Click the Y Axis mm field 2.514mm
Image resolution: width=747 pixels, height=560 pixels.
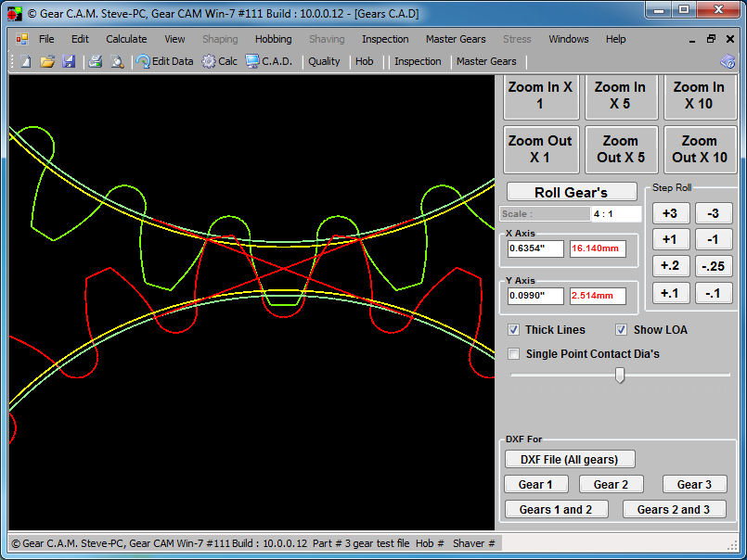598,296
